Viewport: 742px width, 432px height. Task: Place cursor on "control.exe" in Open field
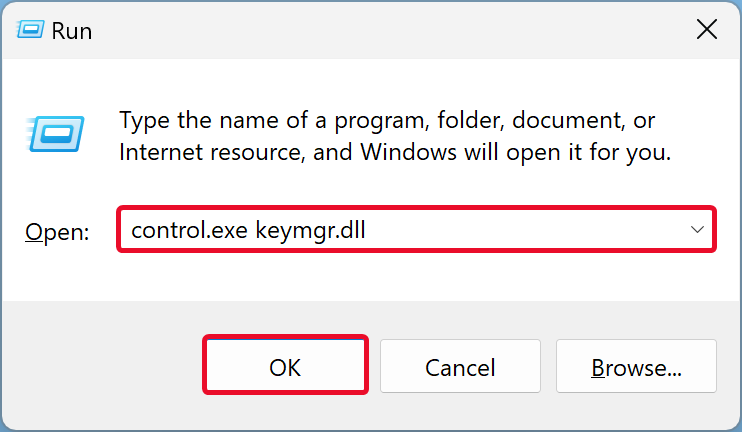[190, 231]
